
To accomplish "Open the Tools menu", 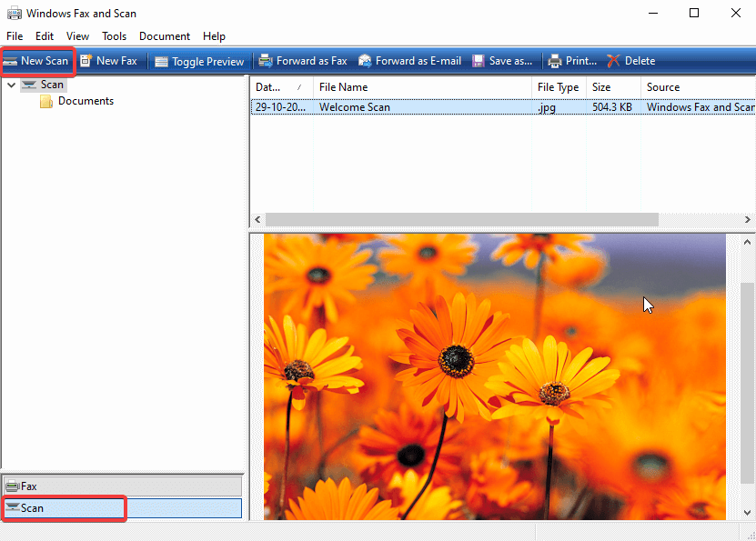I will pos(114,36).
